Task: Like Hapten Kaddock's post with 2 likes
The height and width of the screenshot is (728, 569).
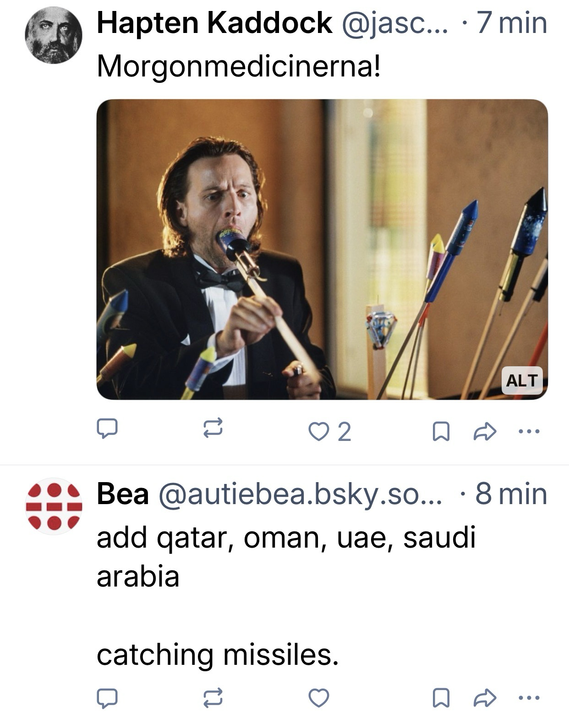Action: coord(318,431)
